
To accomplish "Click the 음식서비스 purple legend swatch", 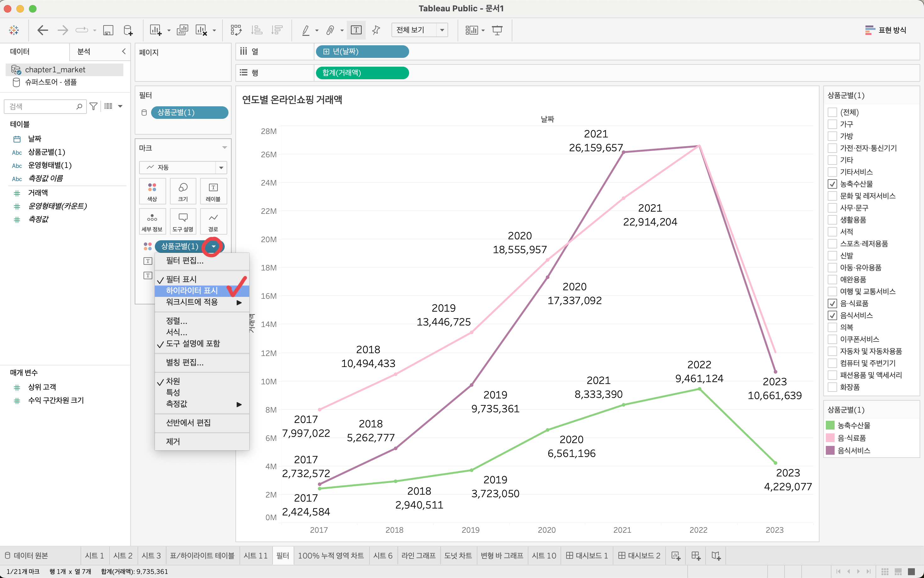I will tap(830, 450).
